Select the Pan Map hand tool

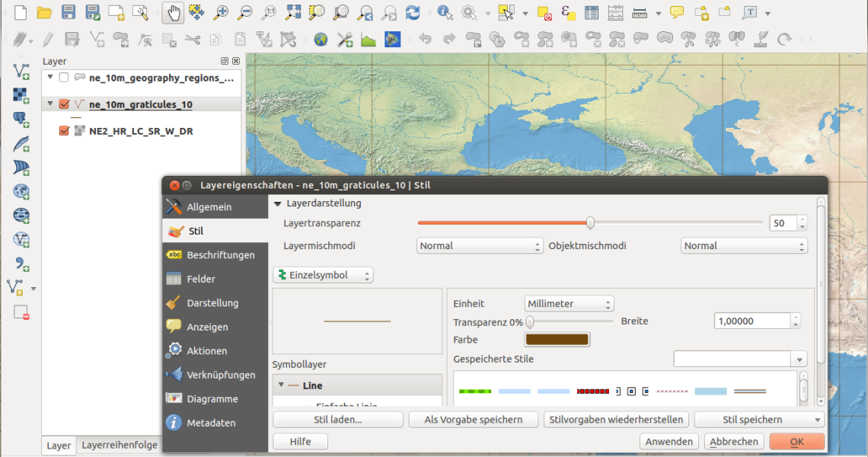(173, 12)
